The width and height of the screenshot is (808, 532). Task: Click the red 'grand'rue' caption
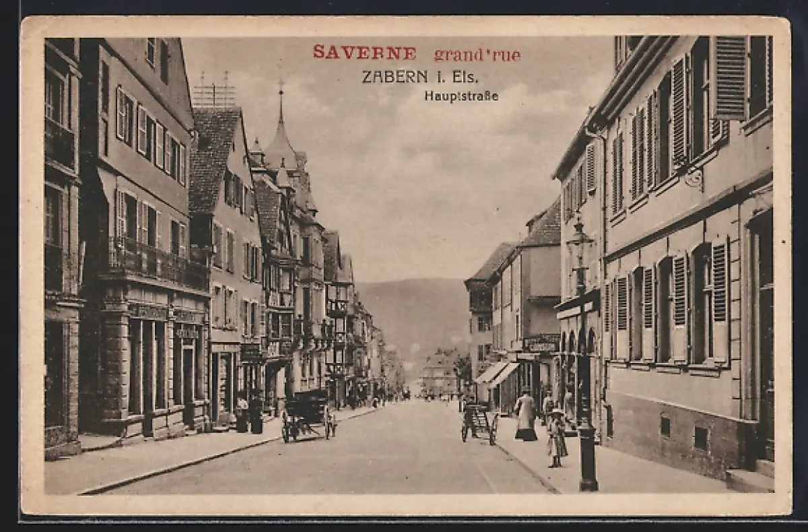coord(477,55)
